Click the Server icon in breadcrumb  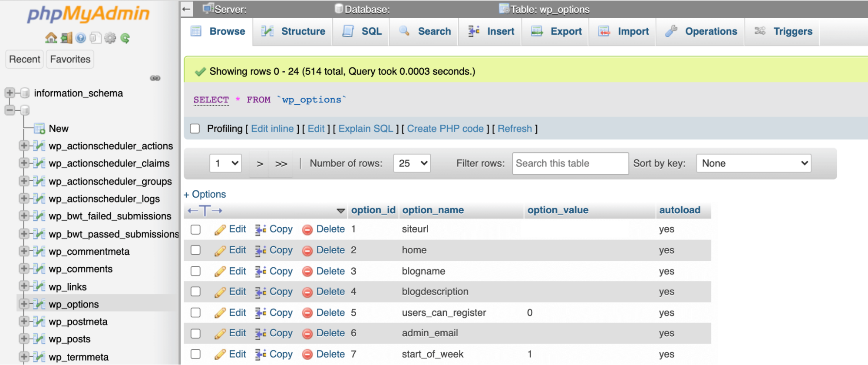[x=208, y=8]
